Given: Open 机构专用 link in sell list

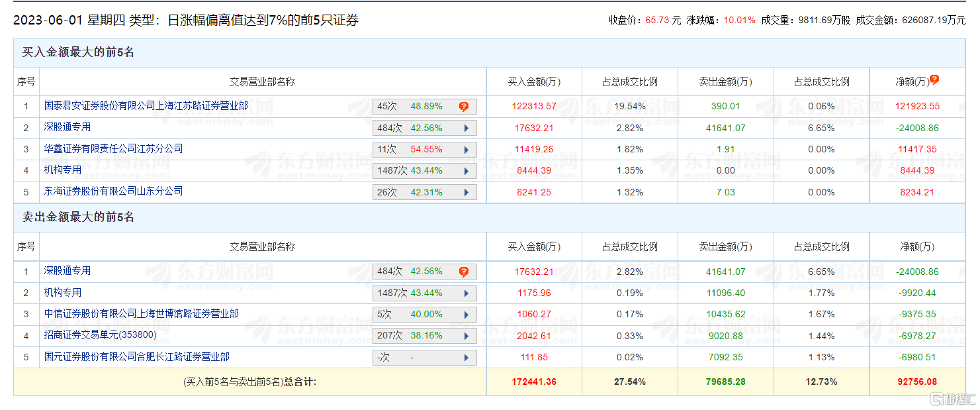Looking at the screenshot, I should click(63, 292).
